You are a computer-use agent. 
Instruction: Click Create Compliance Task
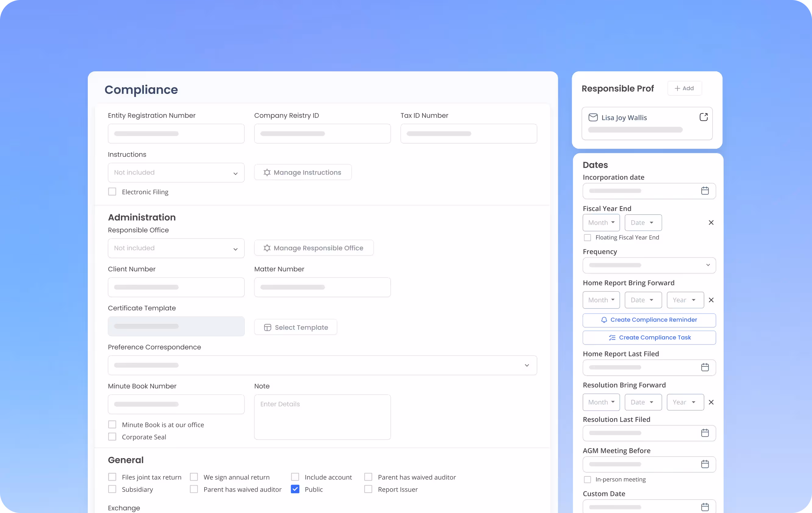[649, 338]
